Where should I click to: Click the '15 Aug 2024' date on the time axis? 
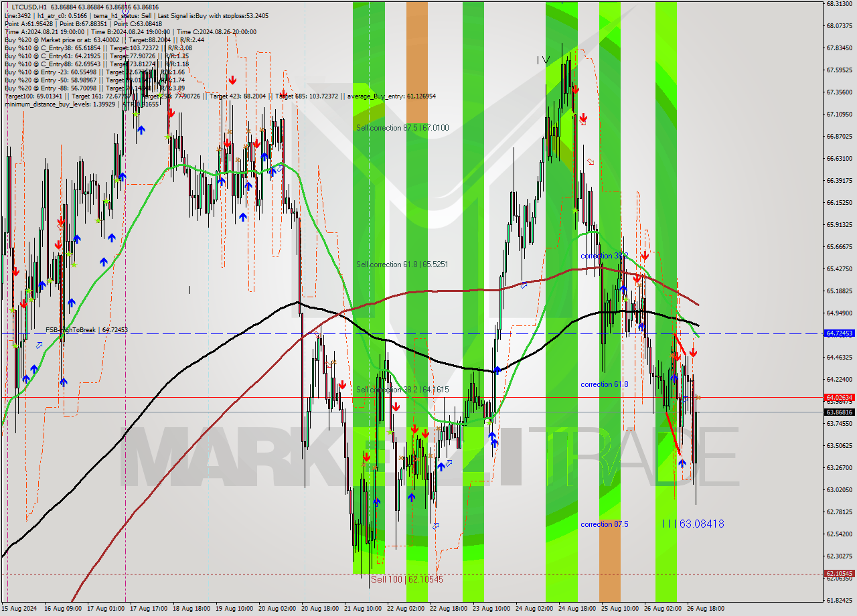pos(20,609)
